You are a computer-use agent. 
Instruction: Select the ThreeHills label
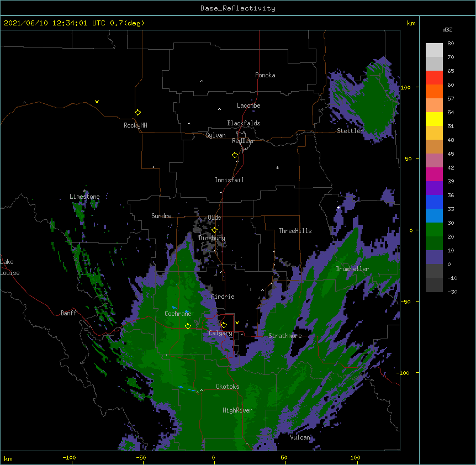coord(295,231)
